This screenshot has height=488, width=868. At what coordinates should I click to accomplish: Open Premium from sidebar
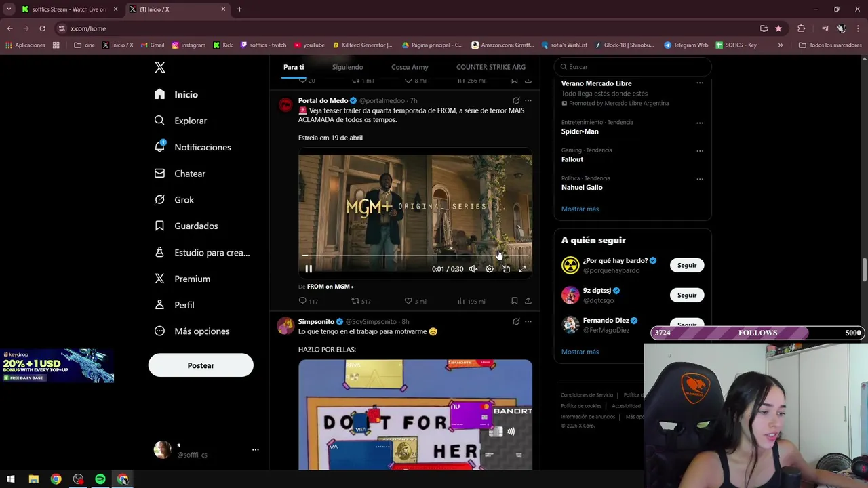[182, 279]
